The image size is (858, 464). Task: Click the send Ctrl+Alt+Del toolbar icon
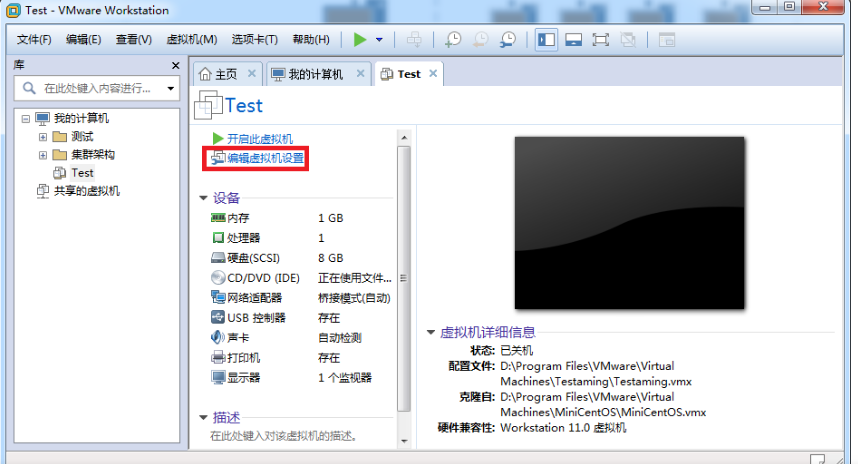414,39
